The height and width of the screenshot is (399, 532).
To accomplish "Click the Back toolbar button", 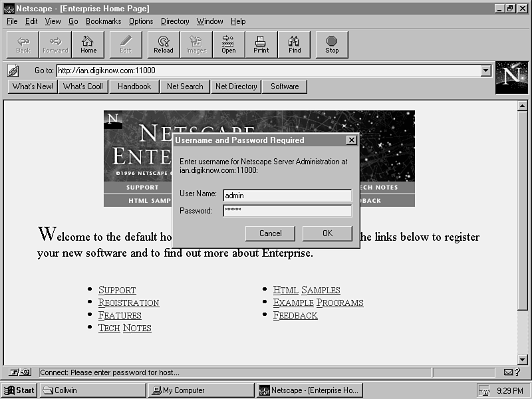I will [x=23, y=45].
